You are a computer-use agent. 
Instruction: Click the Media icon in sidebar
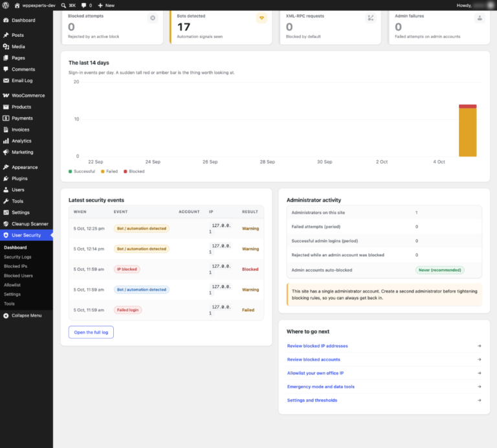click(6, 47)
